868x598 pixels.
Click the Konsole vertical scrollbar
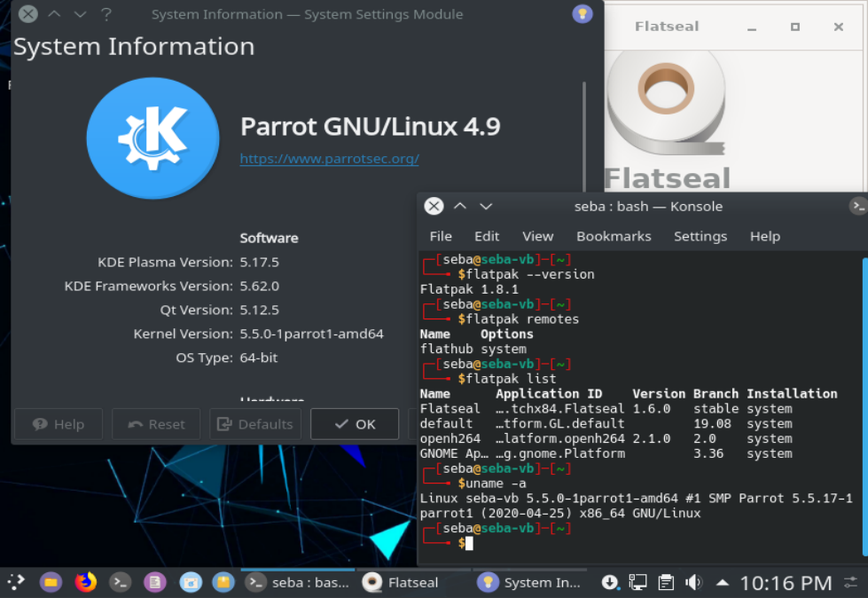click(x=864, y=405)
